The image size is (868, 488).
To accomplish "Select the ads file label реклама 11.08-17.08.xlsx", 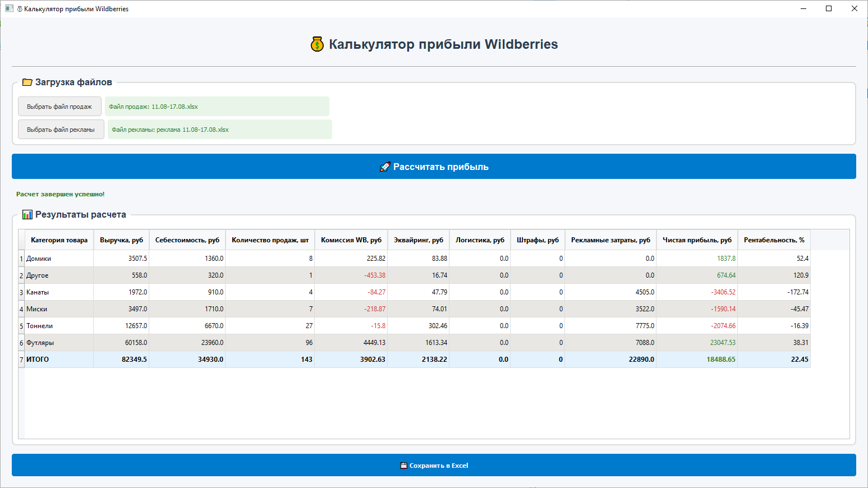I will pos(219,129).
